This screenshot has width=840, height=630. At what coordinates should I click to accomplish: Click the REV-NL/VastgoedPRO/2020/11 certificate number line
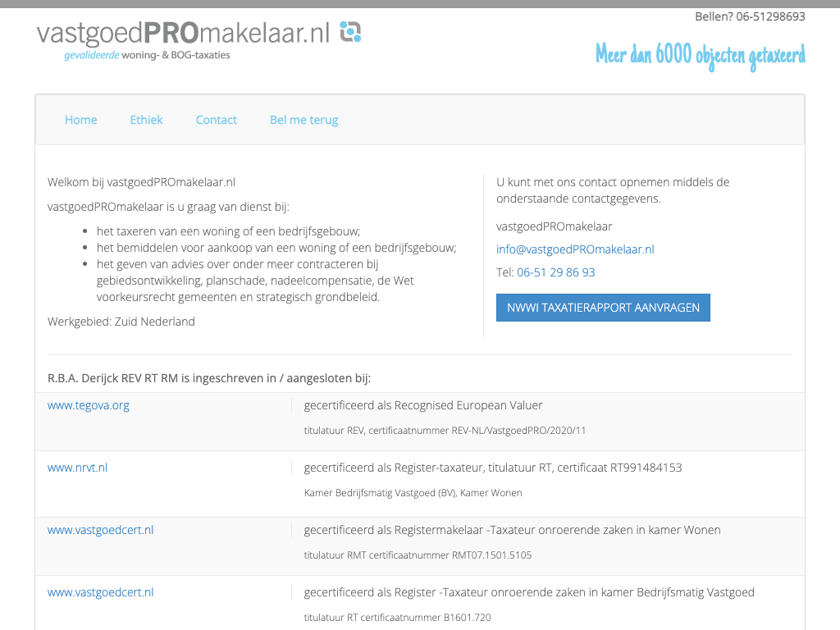[445, 431]
